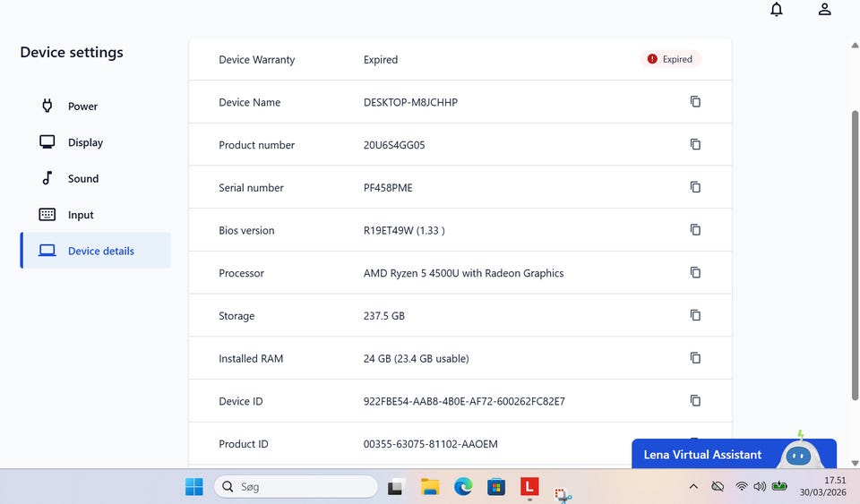Switch to Sound settings
The height and width of the screenshot is (504, 860).
[82, 179]
